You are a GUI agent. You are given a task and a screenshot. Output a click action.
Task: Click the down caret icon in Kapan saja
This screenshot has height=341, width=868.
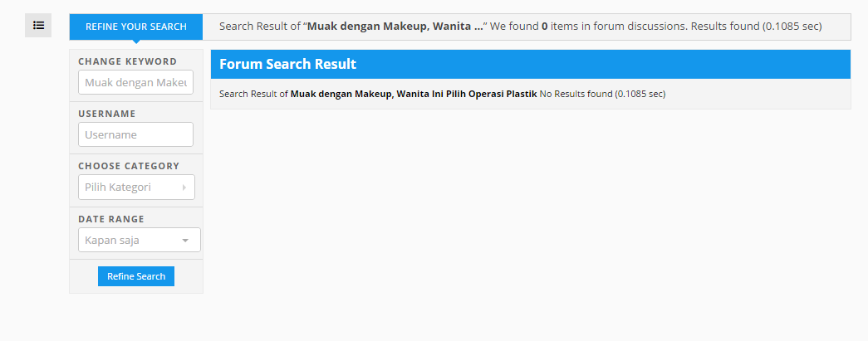coord(185,241)
